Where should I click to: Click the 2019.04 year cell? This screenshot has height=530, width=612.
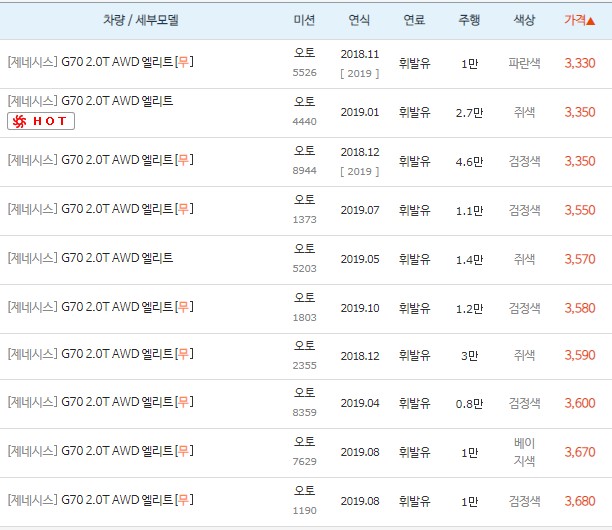click(x=359, y=403)
